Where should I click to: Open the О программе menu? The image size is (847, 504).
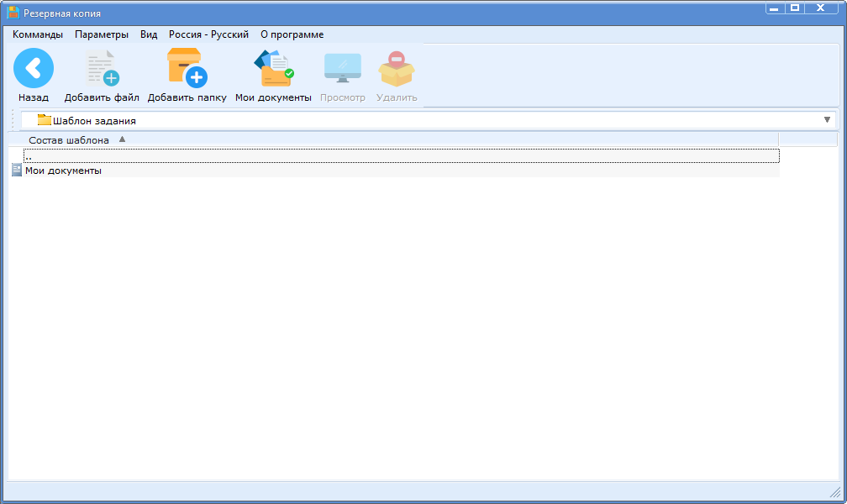click(x=292, y=34)
